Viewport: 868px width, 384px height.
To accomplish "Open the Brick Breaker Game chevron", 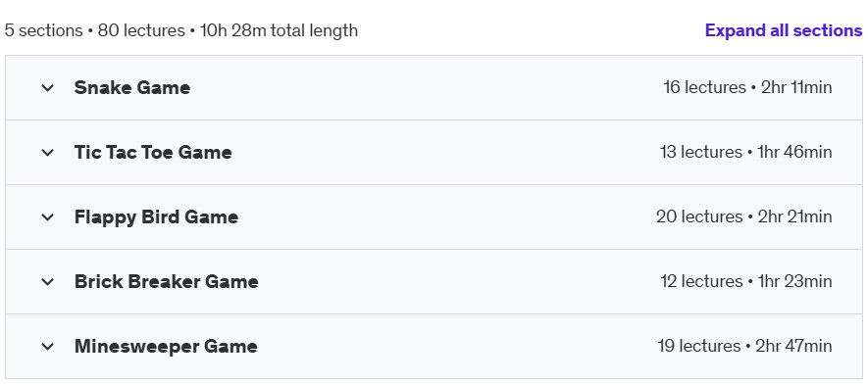I will [48, 282].
